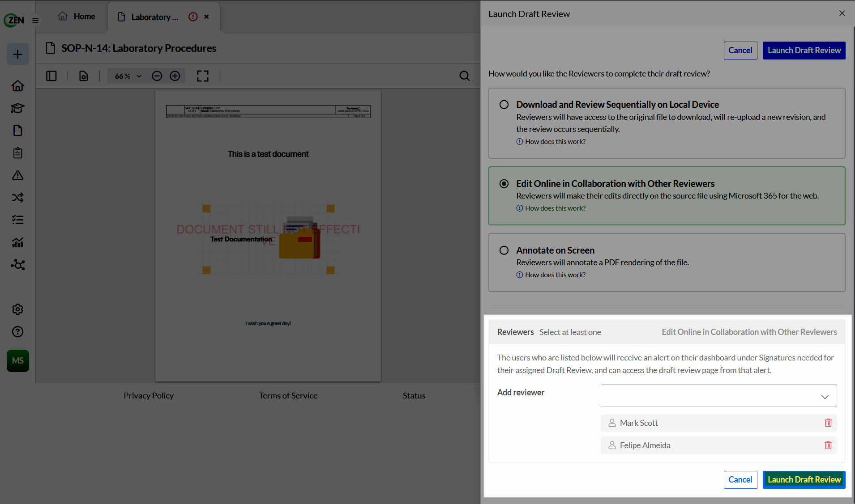Open the documents page icon in sidebar

pos(18,131)
